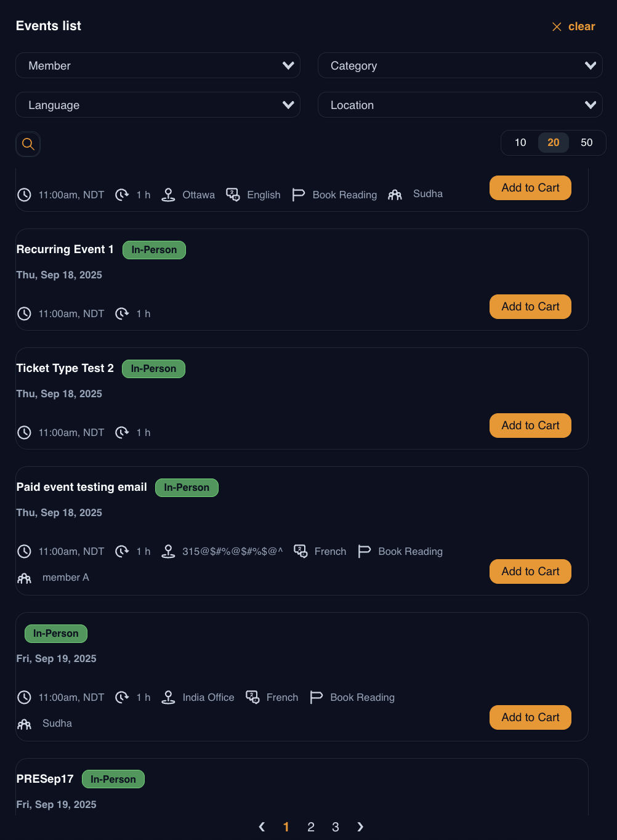Click the language icon beside English

233,195
